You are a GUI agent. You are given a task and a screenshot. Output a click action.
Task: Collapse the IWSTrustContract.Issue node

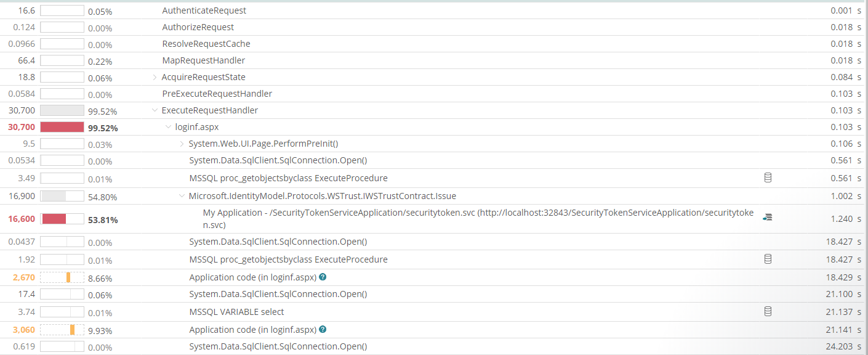[x=182, y=195]
